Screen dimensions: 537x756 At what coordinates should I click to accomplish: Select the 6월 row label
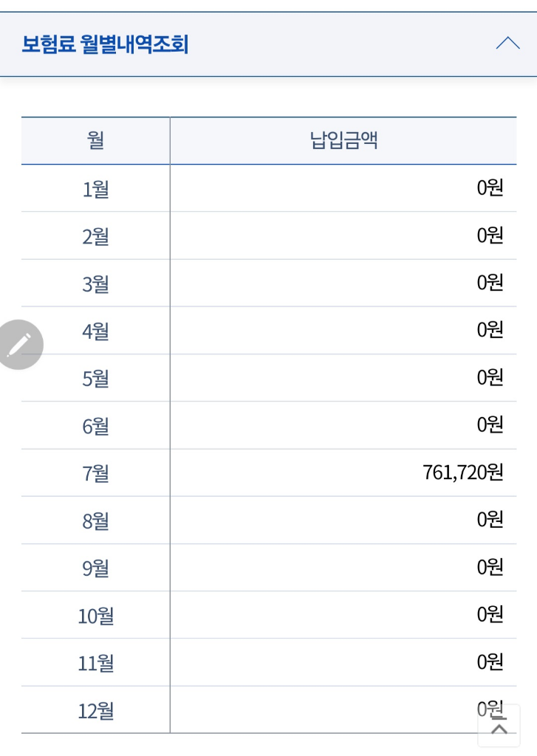[x=95, y=426]
